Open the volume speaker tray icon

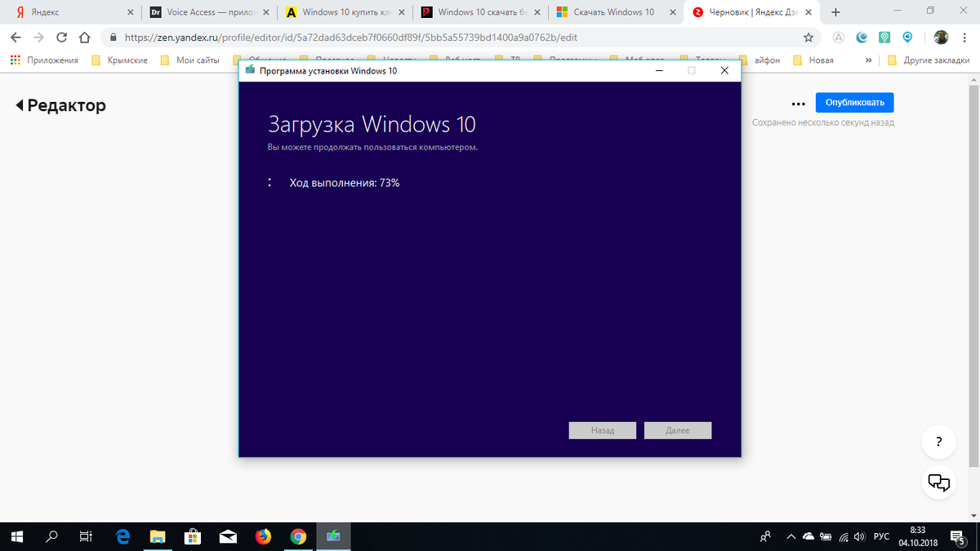pyautogui.click(x=859, y=537)
